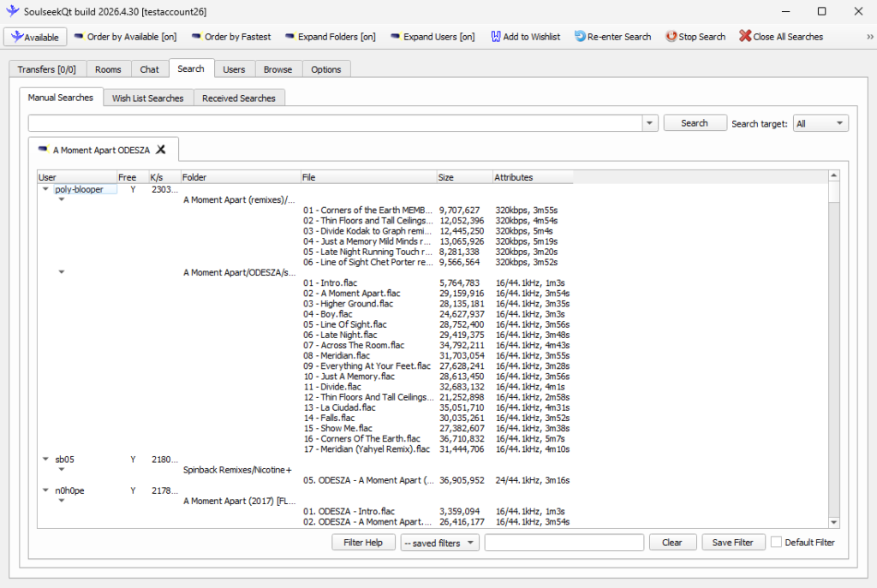Open the search history dropdown arrow
This screenshot has height=588, width=877.
[650, 123]
